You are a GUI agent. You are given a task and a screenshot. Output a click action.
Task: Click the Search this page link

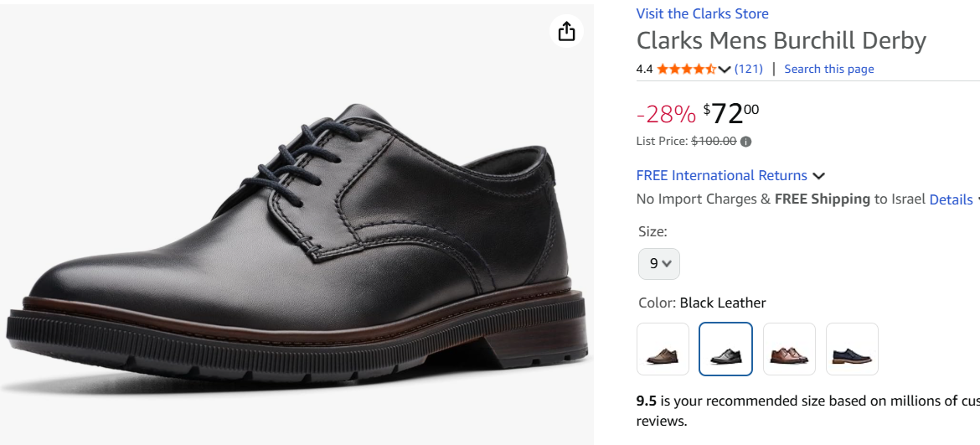click(828, 69)
